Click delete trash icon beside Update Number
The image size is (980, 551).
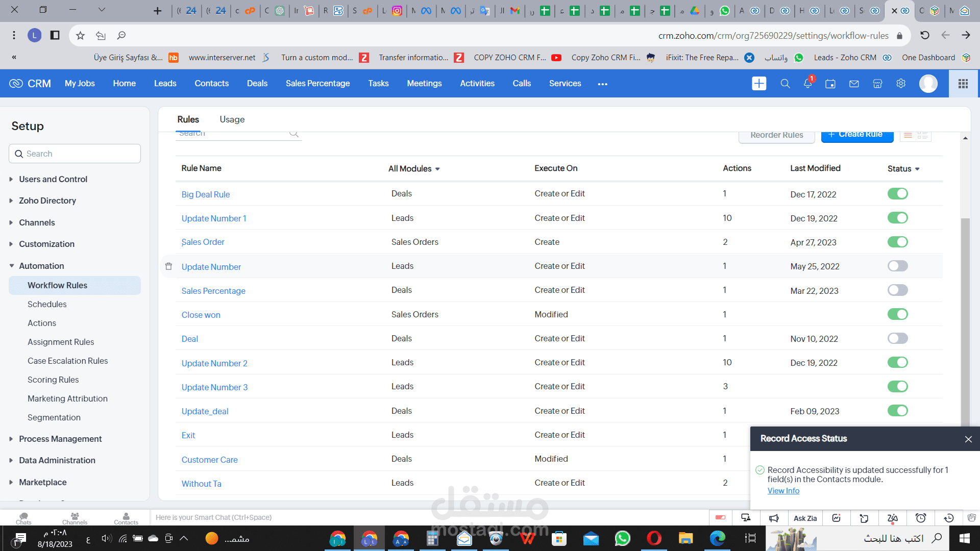[x=168, y=266]
